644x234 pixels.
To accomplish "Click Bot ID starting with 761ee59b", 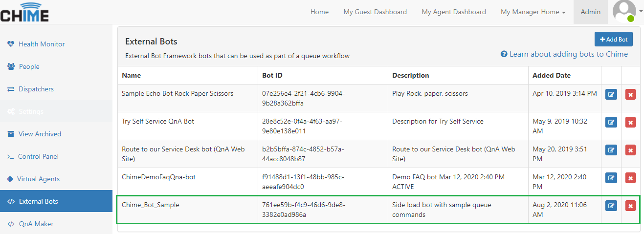I will (x=304, y=210).
